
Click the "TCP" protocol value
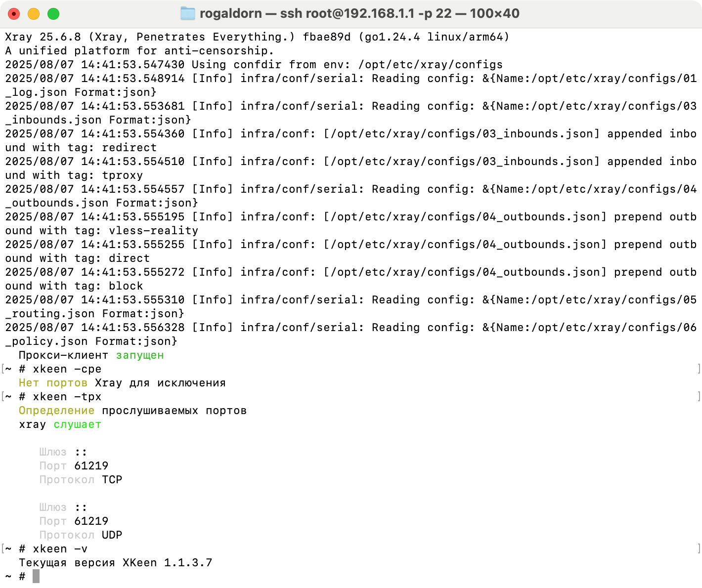(x=112, y=480)
